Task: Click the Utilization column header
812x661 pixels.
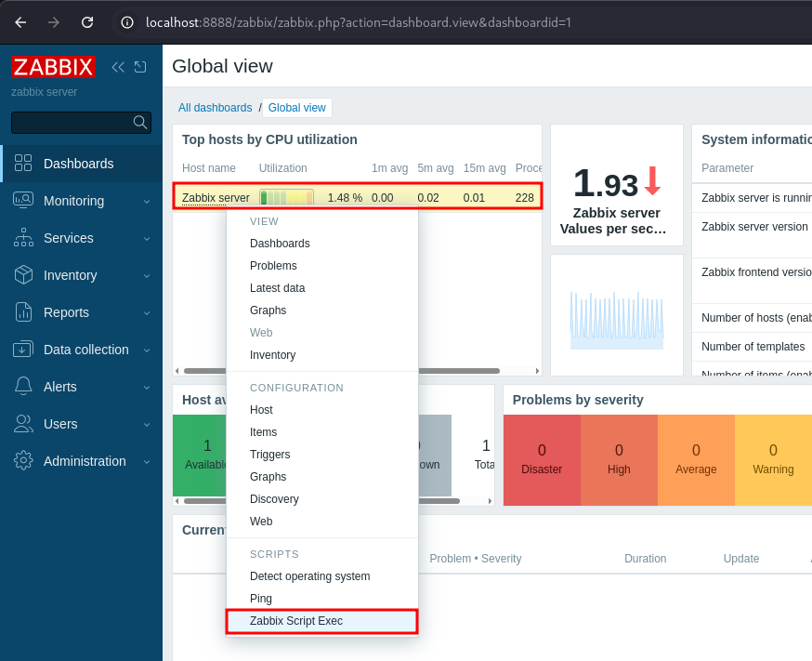Action: click(x=282, y=168)
